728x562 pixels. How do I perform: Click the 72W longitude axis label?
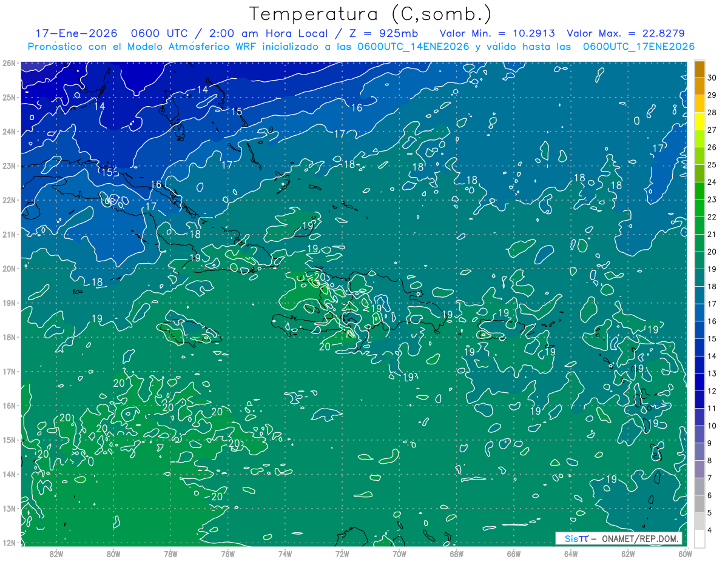click(342, 554)
